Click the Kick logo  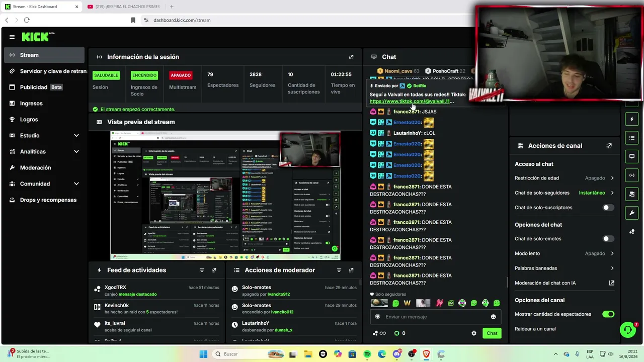pyautogui.click(x=38, y=37)
